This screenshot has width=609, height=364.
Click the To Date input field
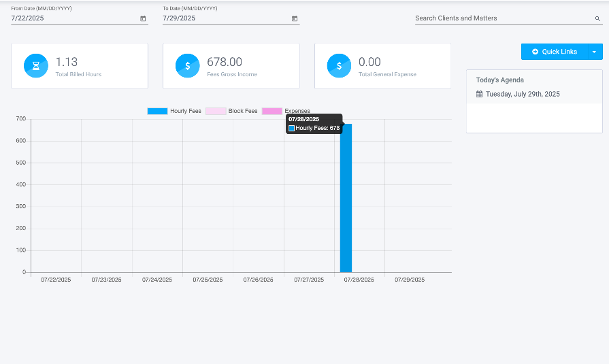click(x=225, y=18)
